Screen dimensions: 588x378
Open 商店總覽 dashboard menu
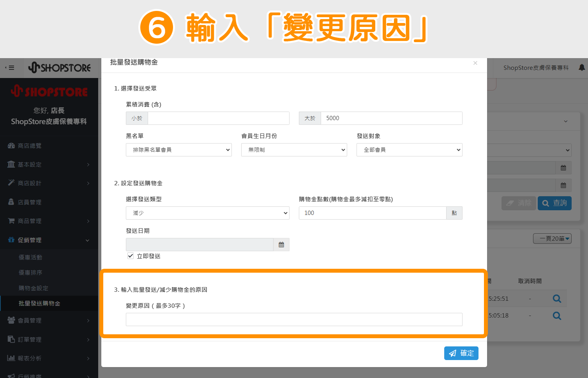49,146
